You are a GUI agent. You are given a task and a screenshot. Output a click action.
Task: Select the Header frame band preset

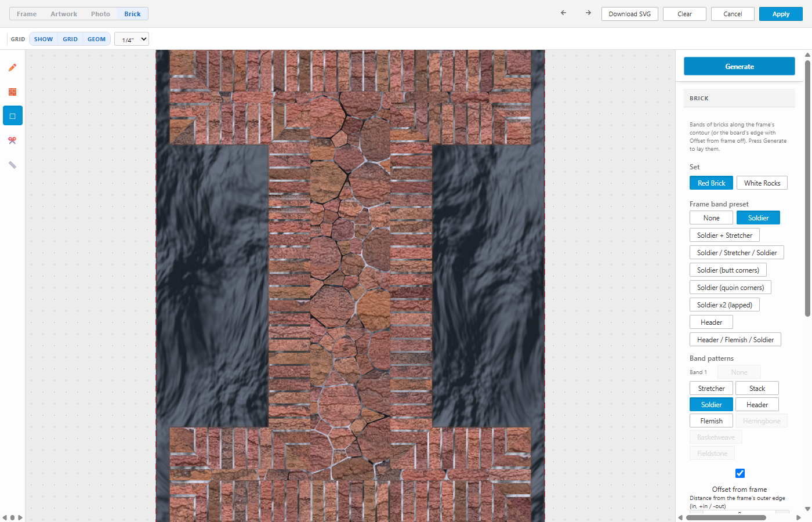pos(711,322)
